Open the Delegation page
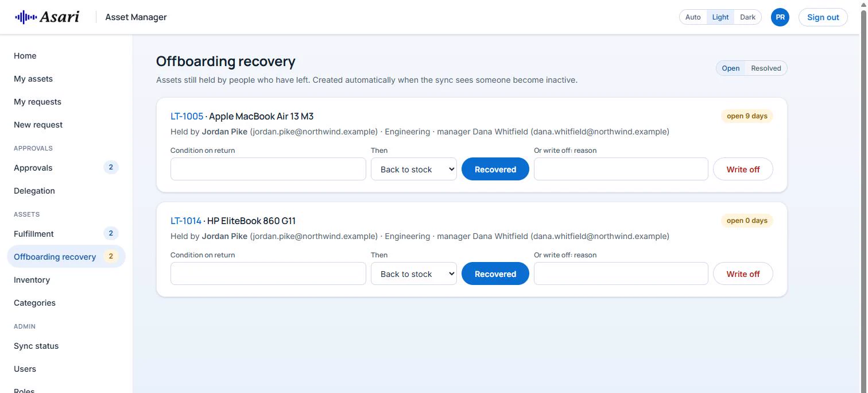Viewport: 868px width, 393px height. 66,191
